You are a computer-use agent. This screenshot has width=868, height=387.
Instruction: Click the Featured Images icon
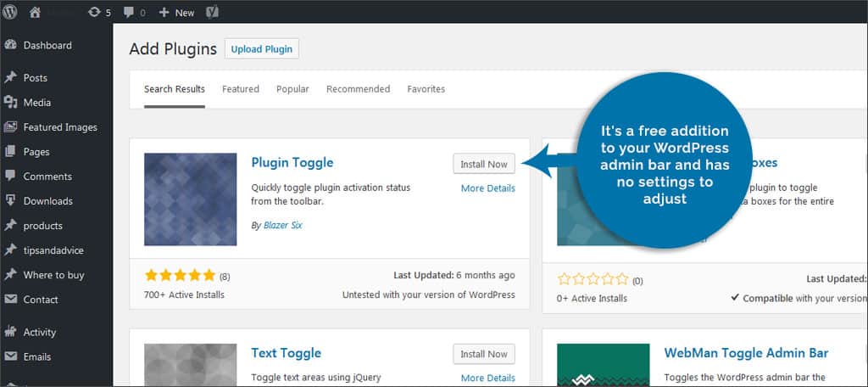point(10,127)
